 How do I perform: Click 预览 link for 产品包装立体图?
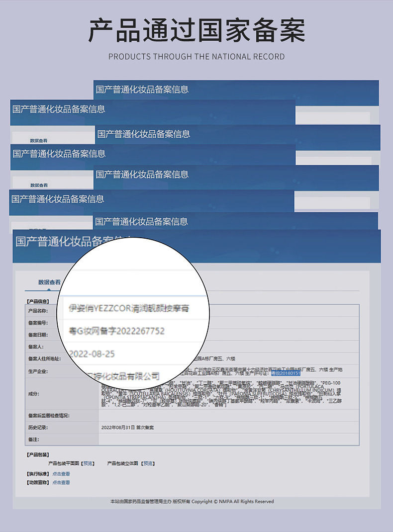tap(148, 463)
